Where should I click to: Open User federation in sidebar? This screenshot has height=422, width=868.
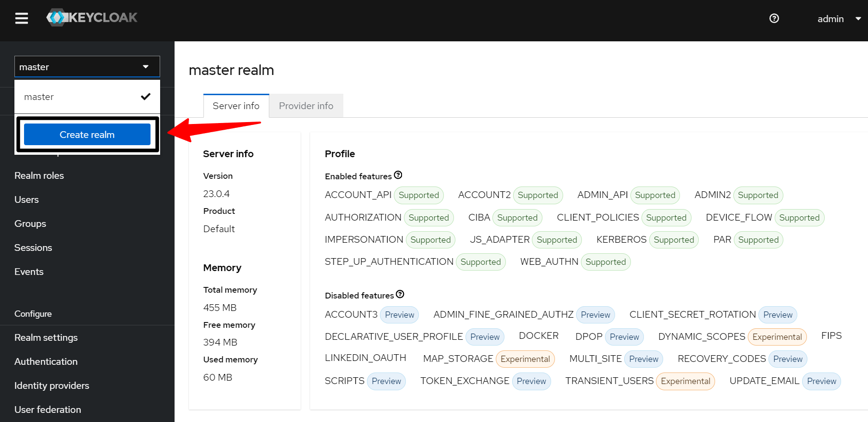pos(48,410)
